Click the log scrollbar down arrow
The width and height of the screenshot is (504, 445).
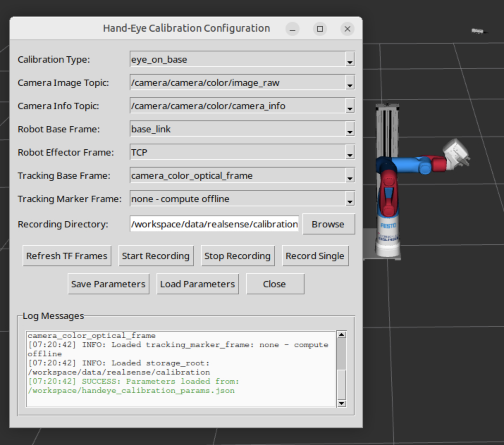point(341,403)
